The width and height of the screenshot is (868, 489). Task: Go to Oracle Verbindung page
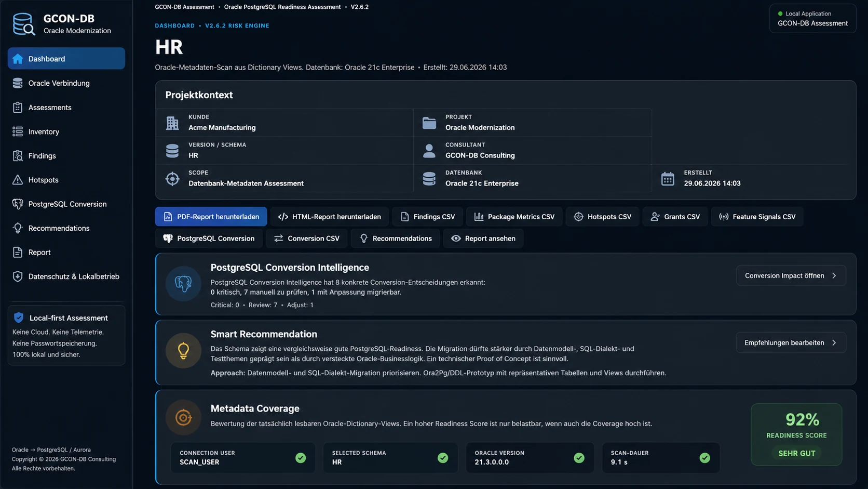point(66,83)
